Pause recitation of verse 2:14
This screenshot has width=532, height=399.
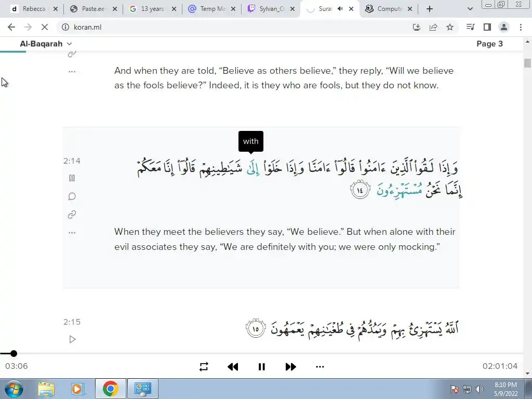point(72,178)
